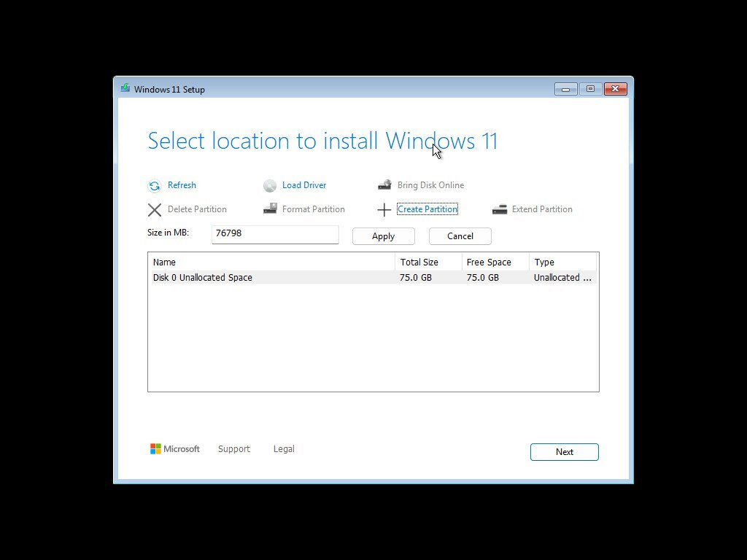
Task: Click the Delete Partition X icon
Action: (155, 209)
